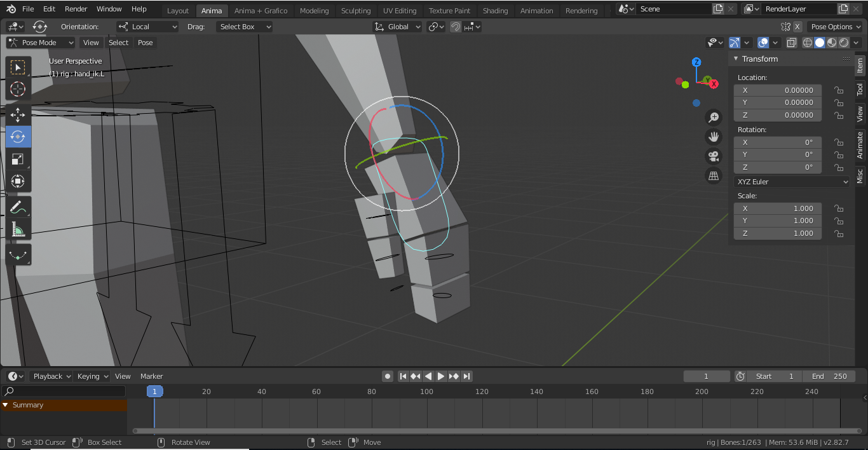
Task: Pick the Rotate tool in toolbar
Action: [18, 137]
